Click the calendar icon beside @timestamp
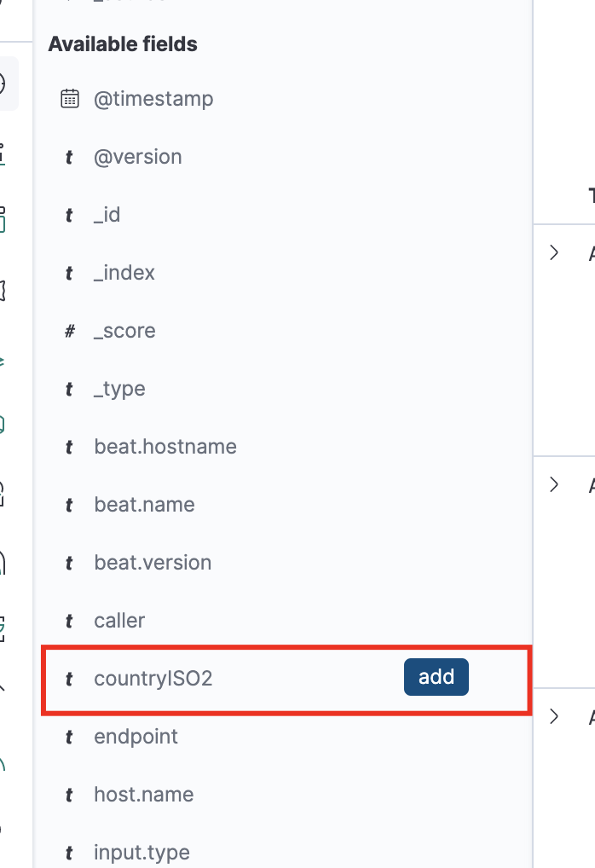595x868 pixels. pyautogui.click(x=70, y=99)
